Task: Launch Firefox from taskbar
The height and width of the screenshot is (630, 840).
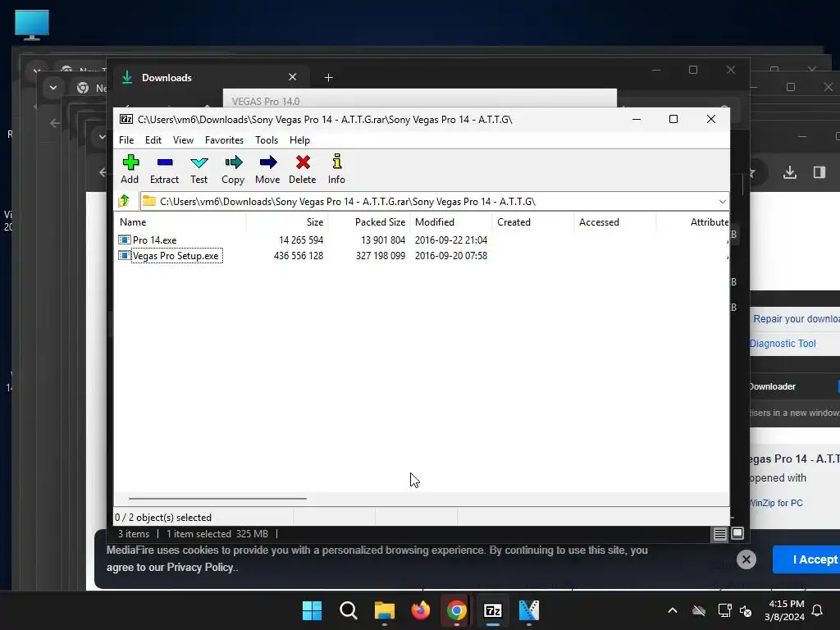Action: point(421,610)
